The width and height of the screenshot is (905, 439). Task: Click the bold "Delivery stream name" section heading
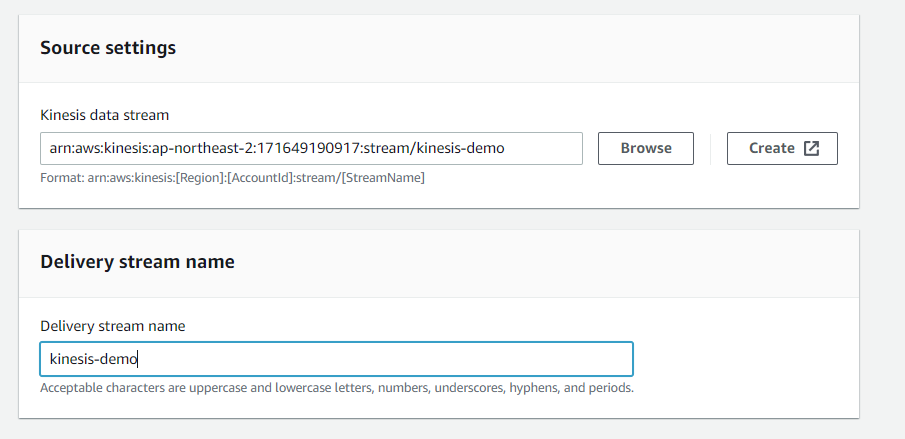point(137,262)
